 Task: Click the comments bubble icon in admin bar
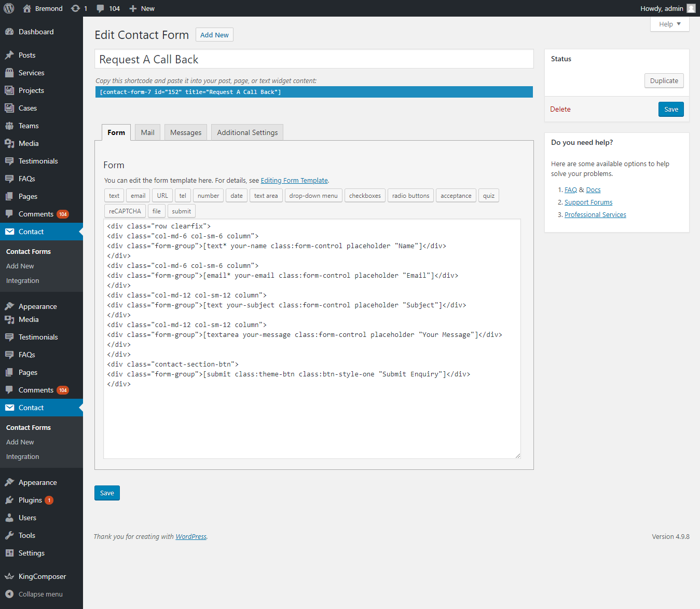pos(101,8)
